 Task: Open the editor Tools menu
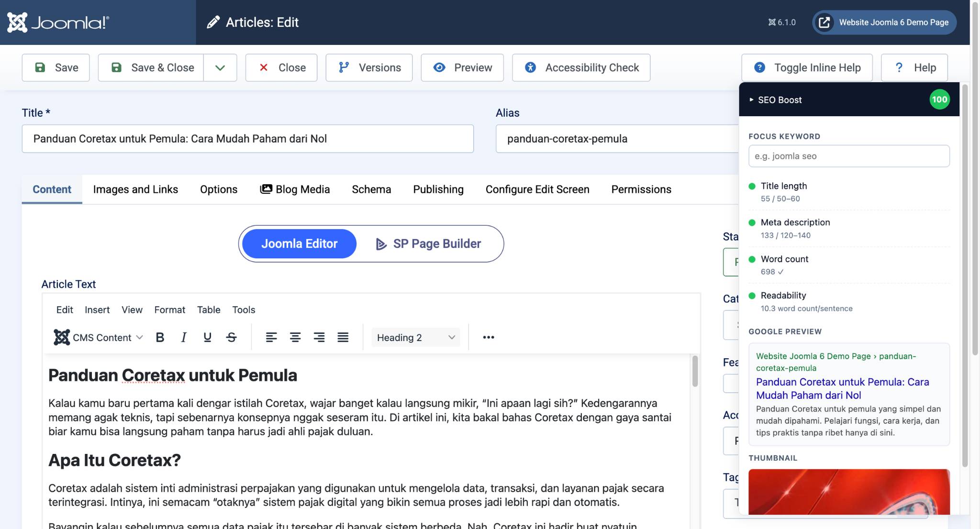click(244, 310)
